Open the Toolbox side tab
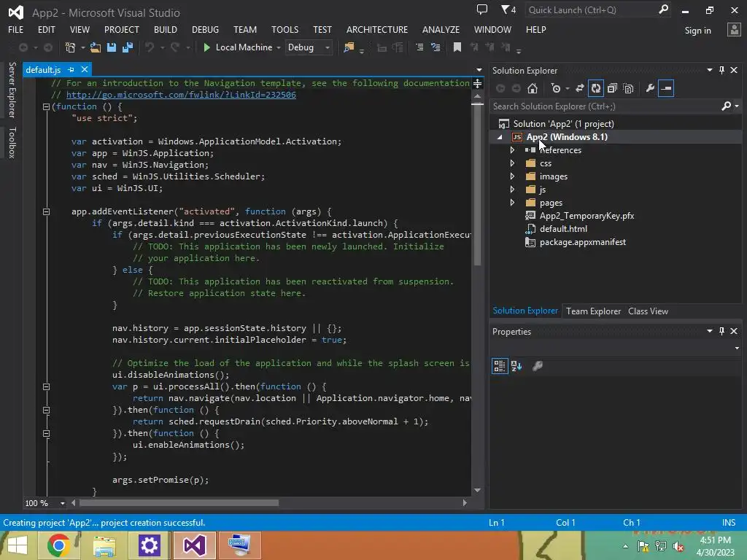Image resolution: width=747 pixels, height=560 pixels. tap(12, 143)
